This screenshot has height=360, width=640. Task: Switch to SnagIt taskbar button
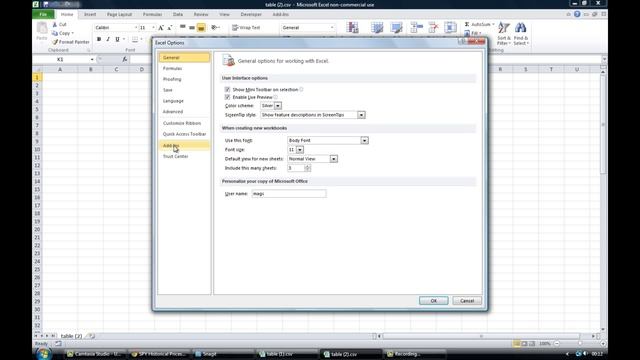tap(224, 354)
